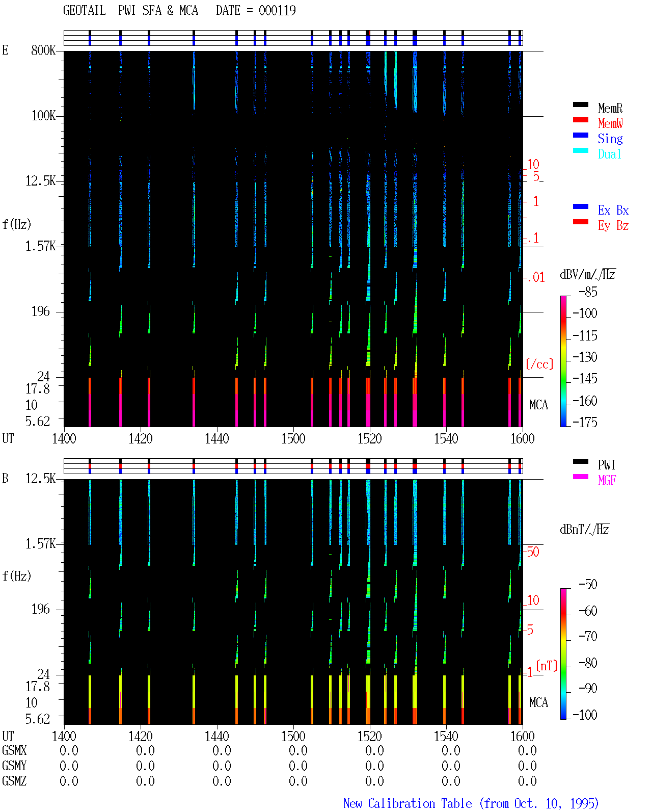Click the MemW legend label

click(610, 123)
